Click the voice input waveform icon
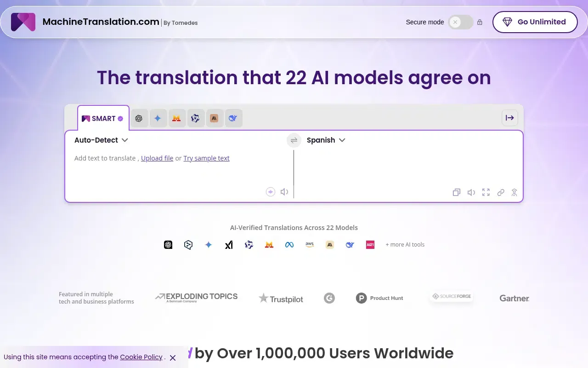The width and height of the screenshot is (588, 368). 271,192
